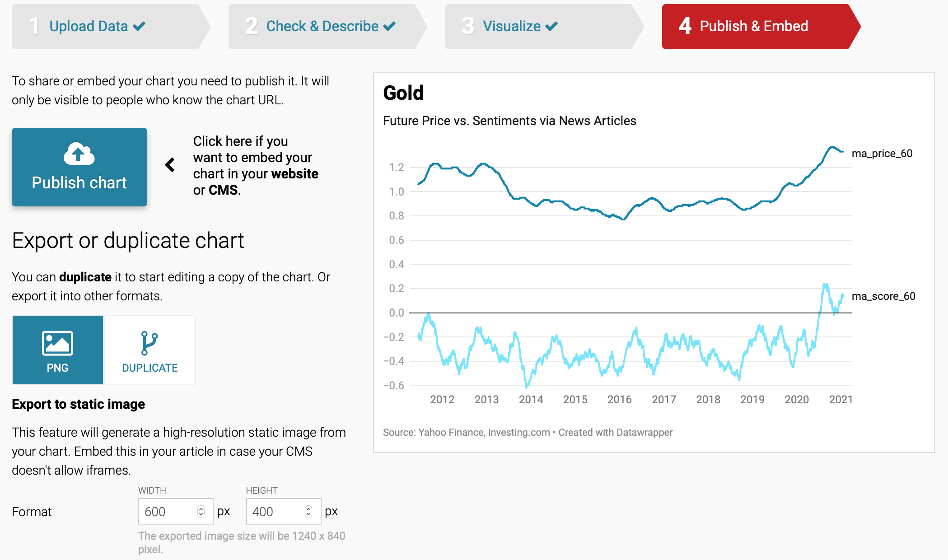
Task: Click the Format label
Action: pyautogui.click(x=32, y=512)
